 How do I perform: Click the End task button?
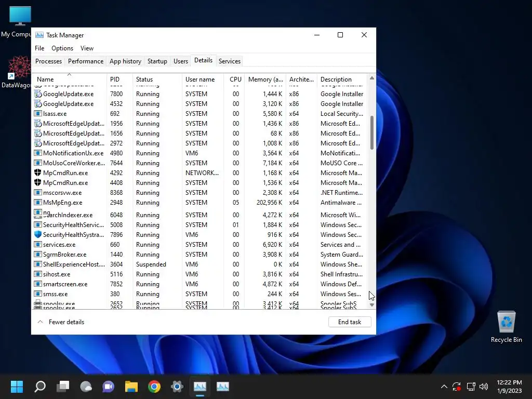point(350,322)
